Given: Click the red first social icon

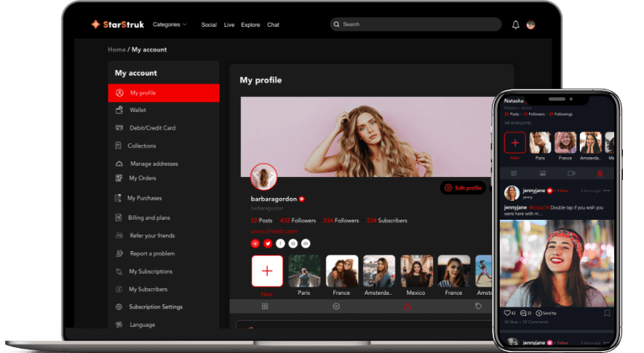Looking at the screenshot, I should pyautogui.click(x=255, y=244).
